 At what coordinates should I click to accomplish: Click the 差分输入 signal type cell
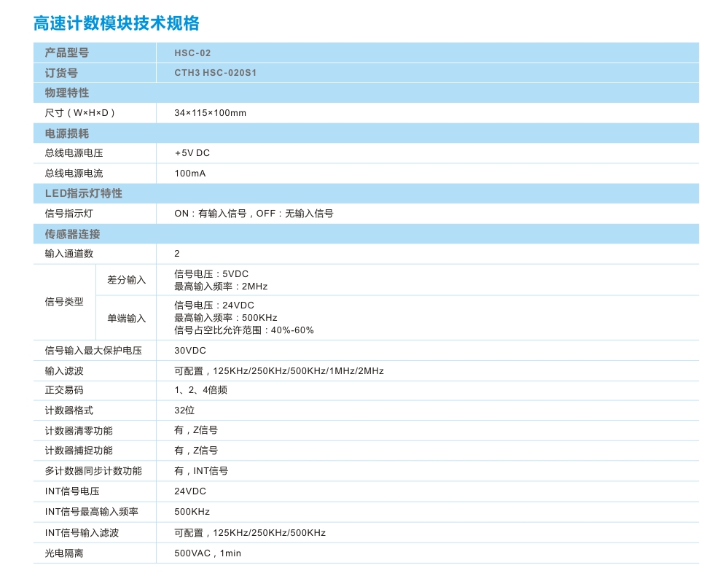click(x=127, y=280)
